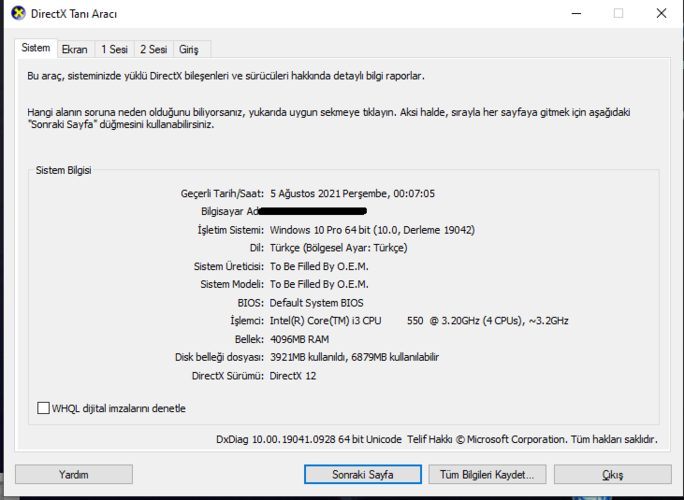Click the Çıkış button
Viewport: 684px width, 500px height.
click(612, 474)
